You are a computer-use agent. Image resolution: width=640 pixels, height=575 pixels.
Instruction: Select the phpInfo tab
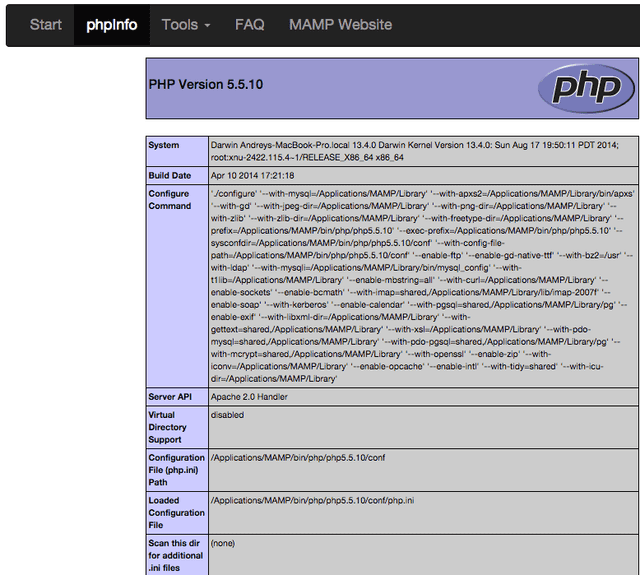(111, 25)
